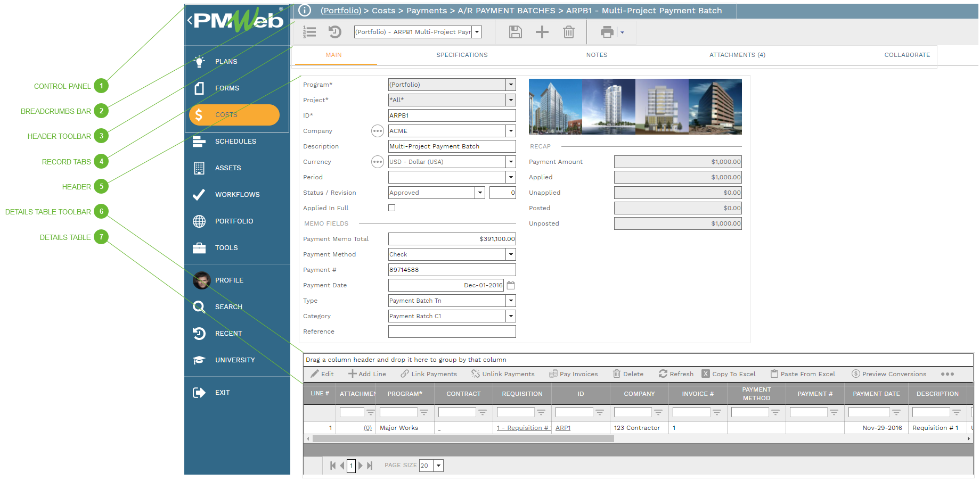980x481 pixels.
Task: Expand the Page Size dropdown
Action: point(438,466)
